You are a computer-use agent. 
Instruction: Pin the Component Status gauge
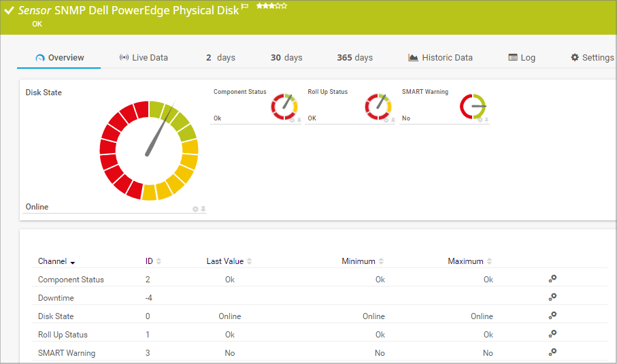click(299, 120)
